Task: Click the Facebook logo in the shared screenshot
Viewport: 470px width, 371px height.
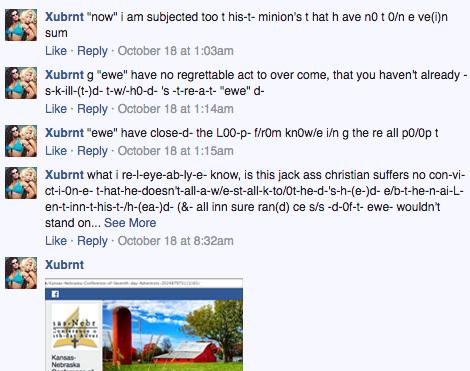Action: pos(55,294)
